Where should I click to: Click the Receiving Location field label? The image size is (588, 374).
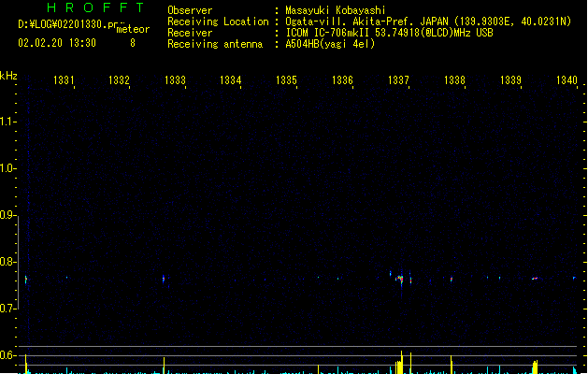pos(218,22)
